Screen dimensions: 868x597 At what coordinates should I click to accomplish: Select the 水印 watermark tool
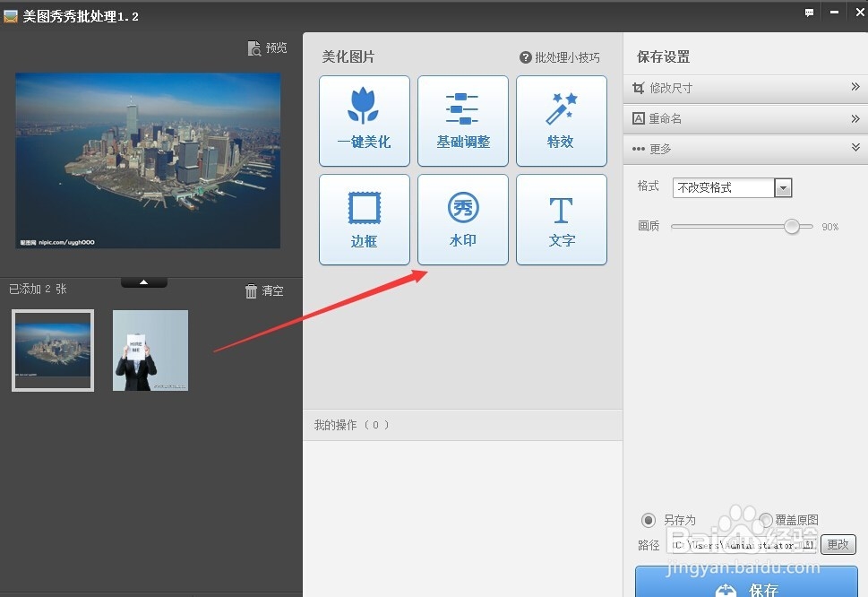462,220
